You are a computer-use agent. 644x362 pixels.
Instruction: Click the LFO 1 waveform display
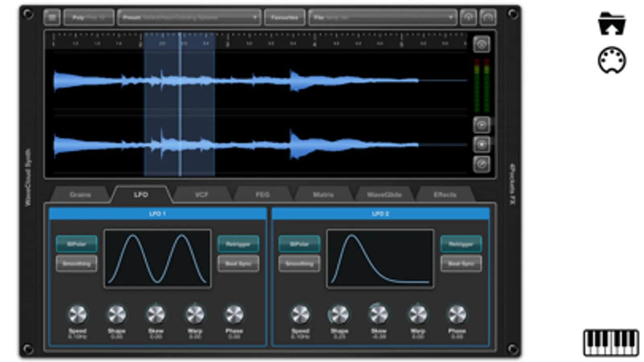157,259
